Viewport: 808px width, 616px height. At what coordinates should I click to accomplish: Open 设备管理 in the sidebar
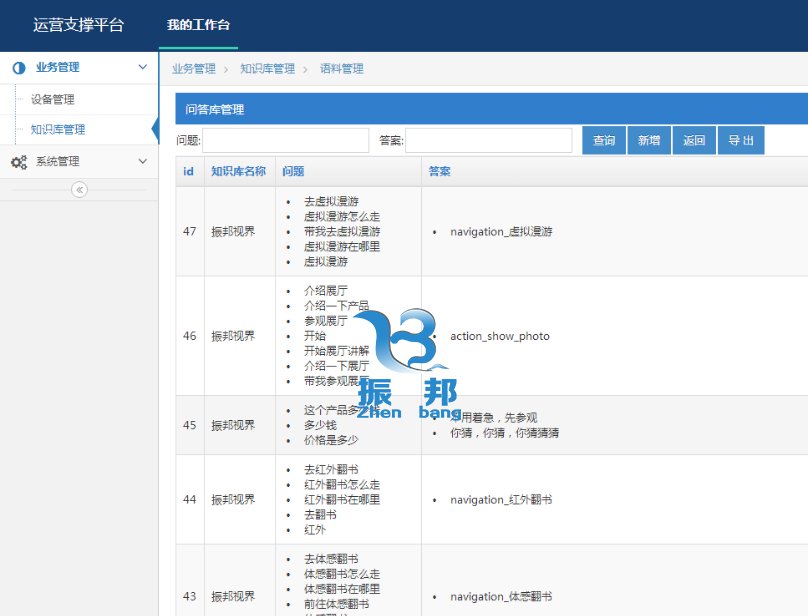point(52,100)
